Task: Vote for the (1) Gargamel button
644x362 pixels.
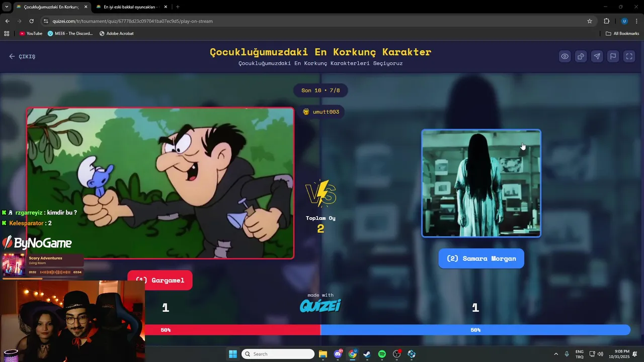Action: tap(160, 280)
